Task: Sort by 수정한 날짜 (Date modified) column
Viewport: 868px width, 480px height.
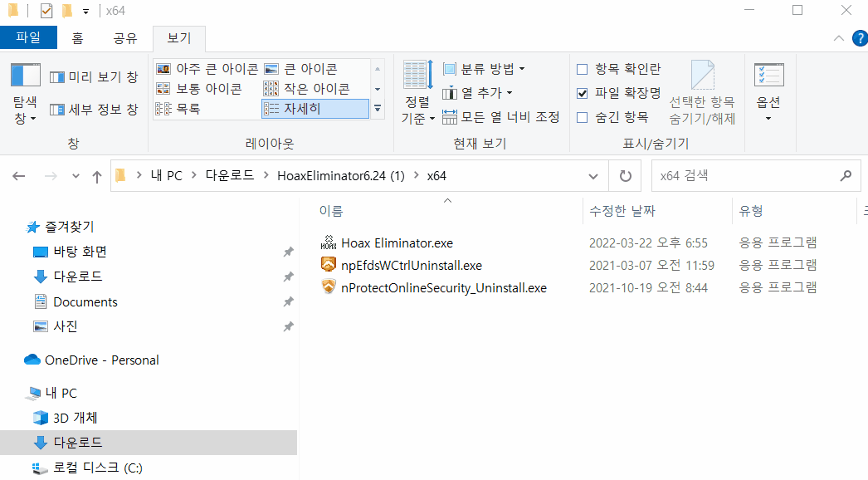Action: click(622, 211)
